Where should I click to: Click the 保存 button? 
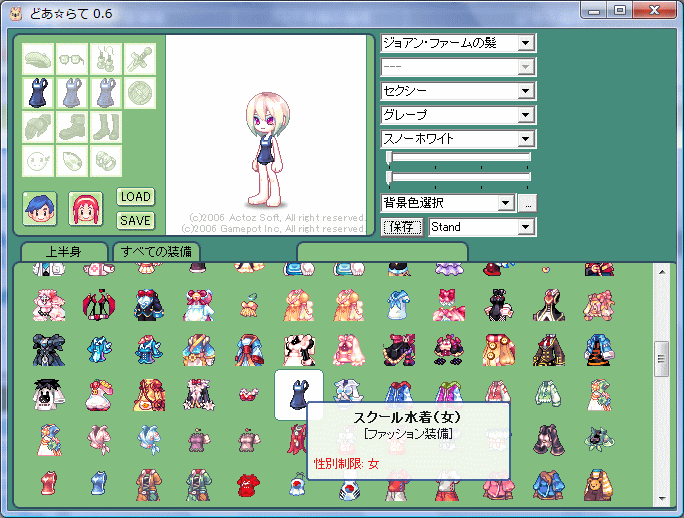point(402,227)
